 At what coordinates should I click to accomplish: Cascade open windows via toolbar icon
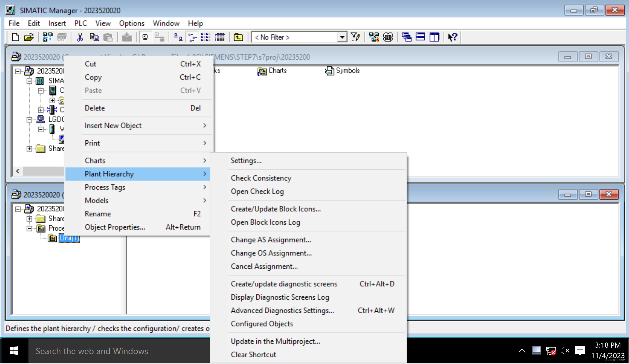(x=406, y=37)
